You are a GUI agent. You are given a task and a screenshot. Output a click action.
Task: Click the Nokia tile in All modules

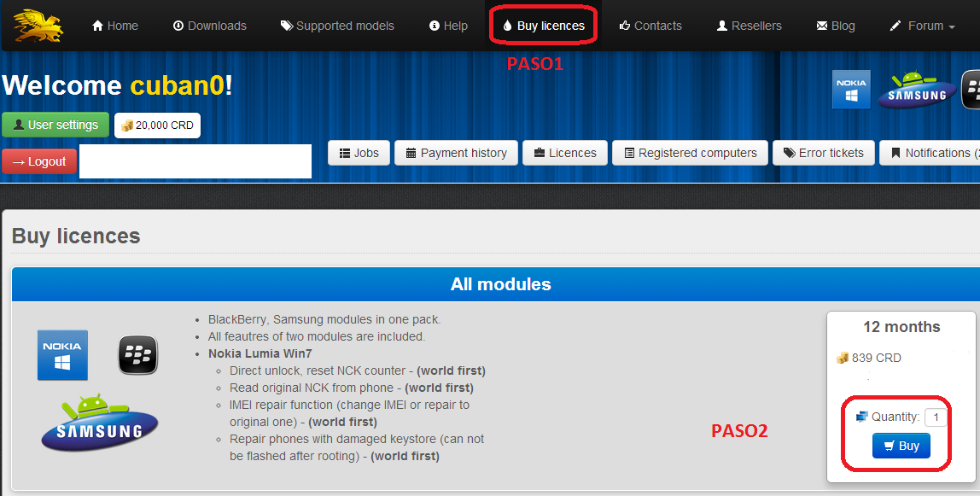click(62, 355)
